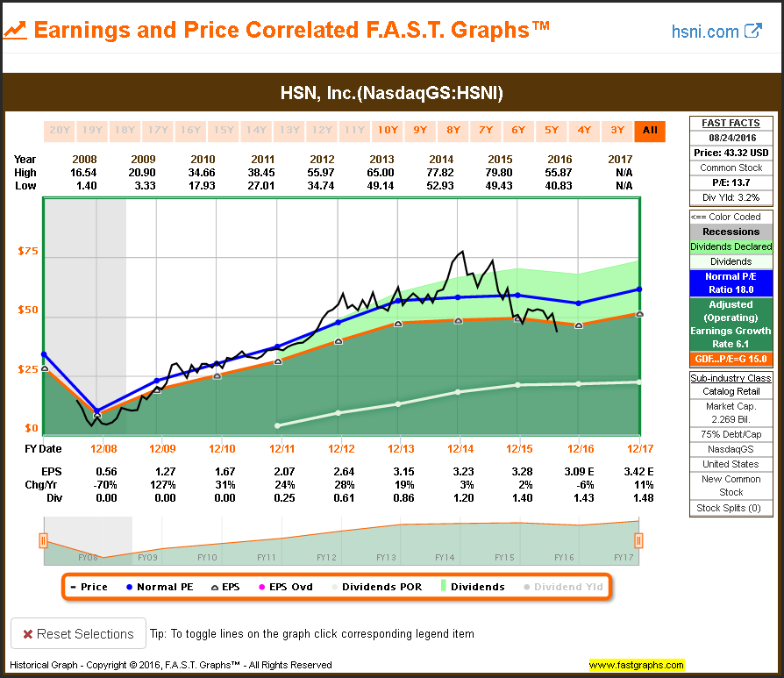
Task: Click the X icon on Reset Selections
Action: pos(28,633)
